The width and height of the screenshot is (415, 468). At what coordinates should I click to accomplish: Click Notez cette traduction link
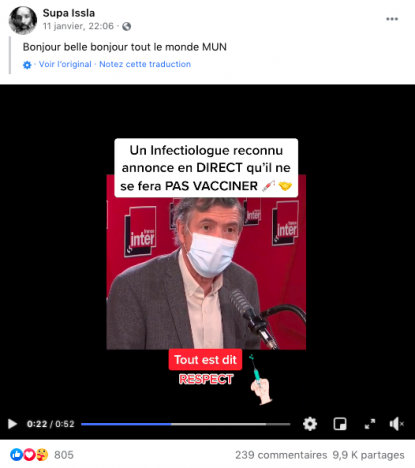145,64
